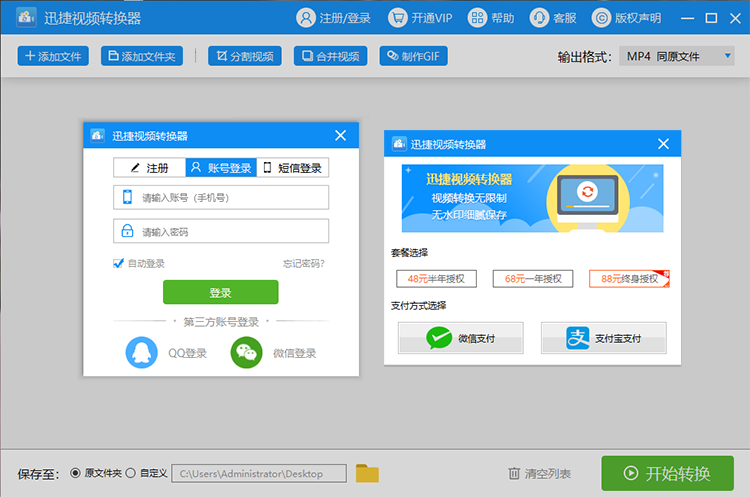Open 制作GIF tool
This screenshot has width=750, height=497.
(x=413, y=56)
